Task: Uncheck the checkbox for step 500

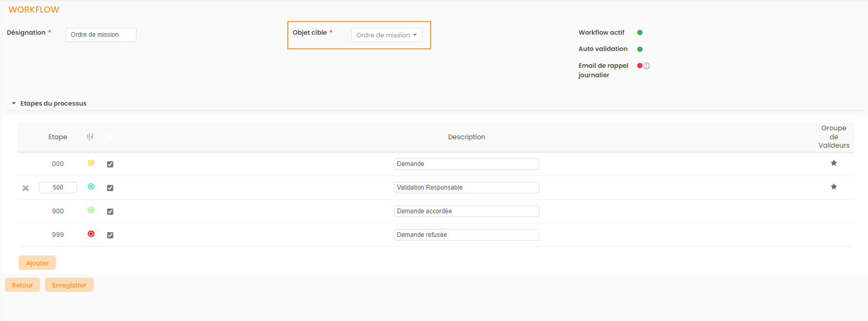Action: [110, 188]
